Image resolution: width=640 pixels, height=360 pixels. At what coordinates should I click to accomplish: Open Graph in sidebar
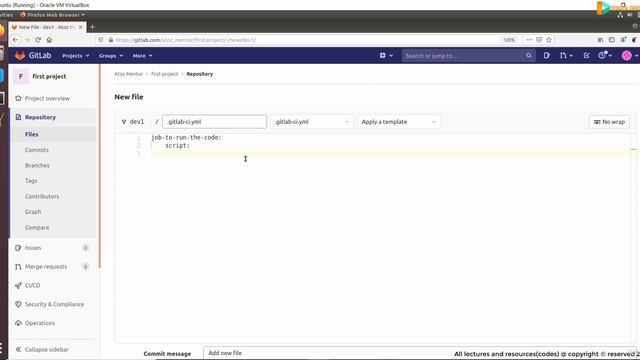tap(33, 212)
